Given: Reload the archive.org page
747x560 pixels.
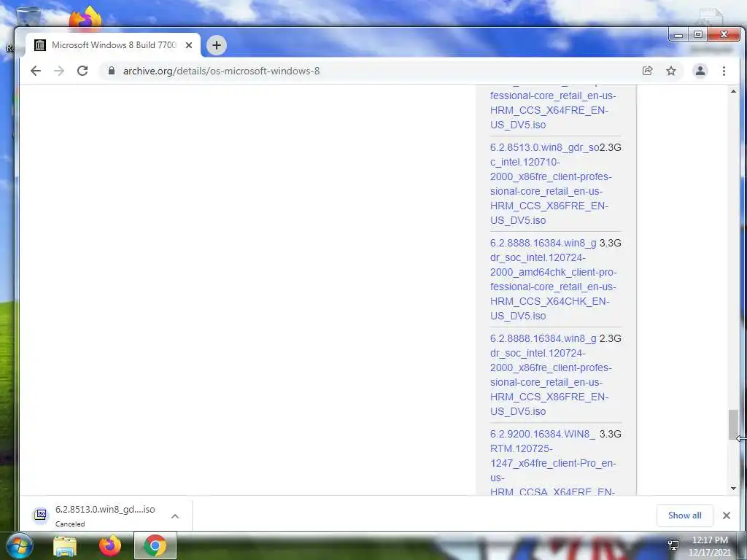Looking at the screenshot, I should (82, 71).
